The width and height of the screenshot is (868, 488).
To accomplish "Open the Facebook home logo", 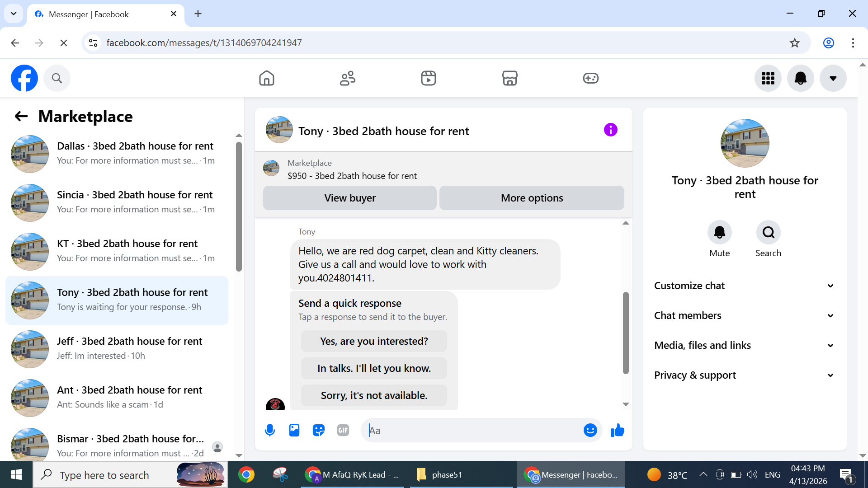I will (24, 78).
